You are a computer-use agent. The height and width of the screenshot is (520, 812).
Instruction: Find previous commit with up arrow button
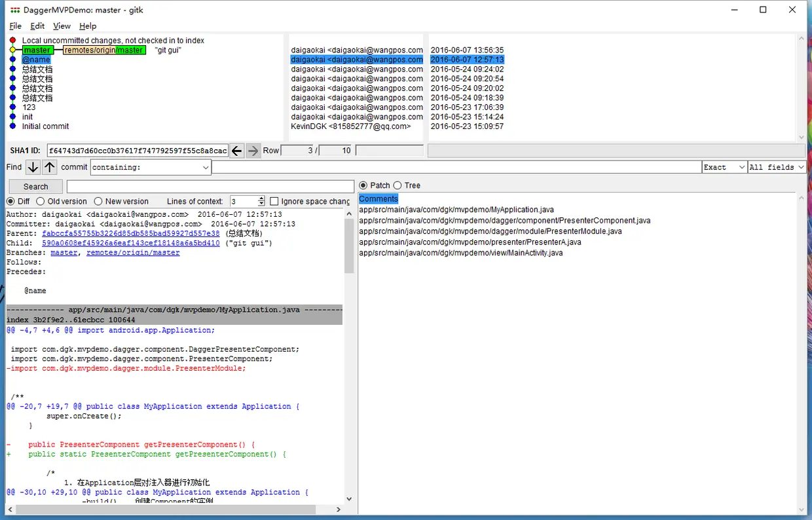click(50, 167)
